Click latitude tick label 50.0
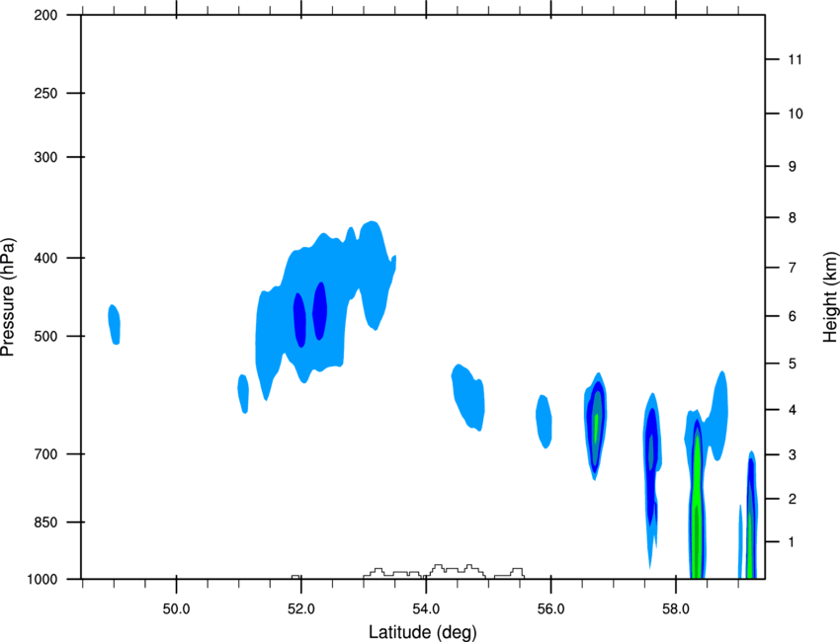The image size is (840, 642). click(176, 609)
